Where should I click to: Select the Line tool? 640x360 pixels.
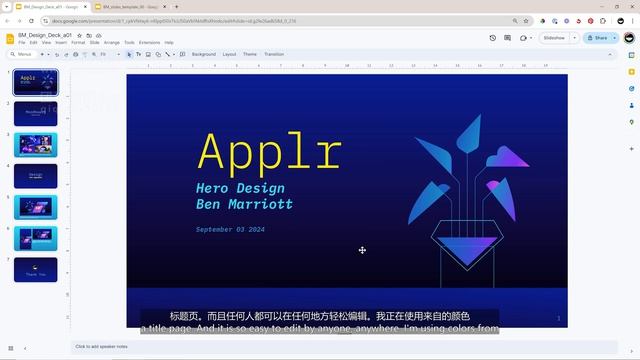pos(167,54)
